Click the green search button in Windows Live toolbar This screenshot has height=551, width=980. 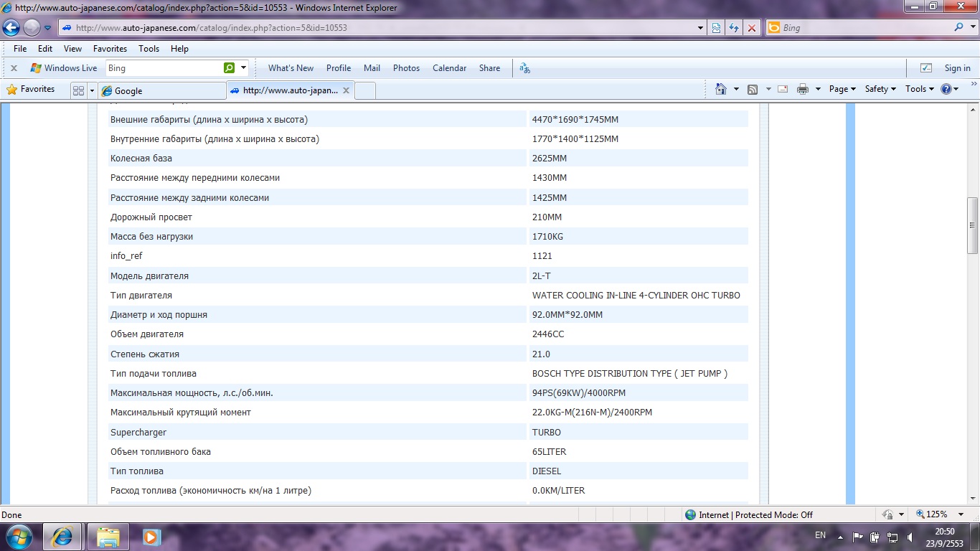[x=229, y=68]
